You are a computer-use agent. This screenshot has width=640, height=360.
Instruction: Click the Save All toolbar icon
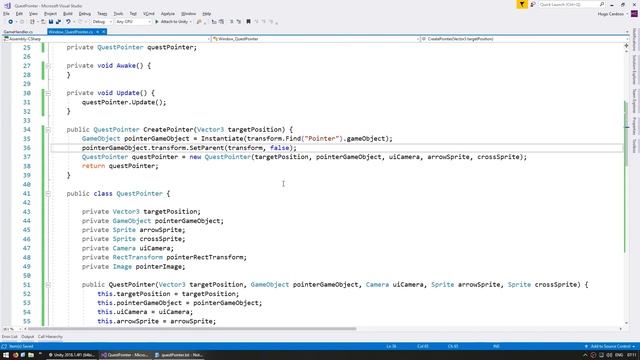pos(58,22)
